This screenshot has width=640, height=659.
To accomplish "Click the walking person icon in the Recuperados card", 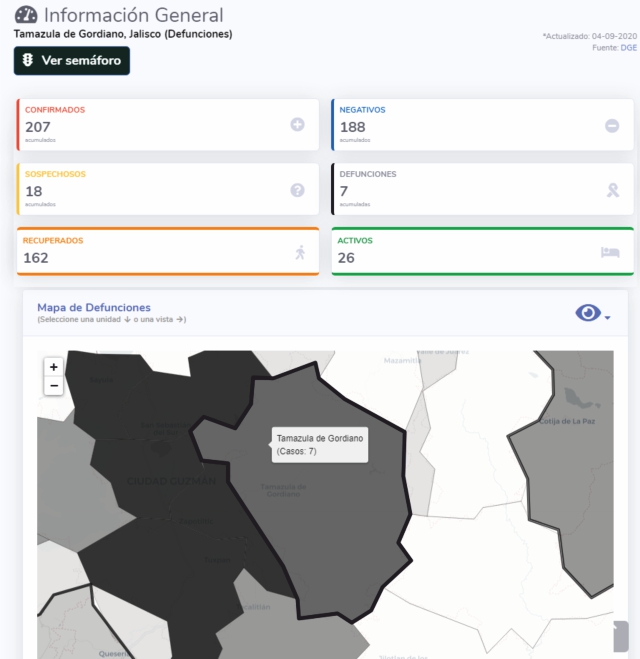I will 300,252.
